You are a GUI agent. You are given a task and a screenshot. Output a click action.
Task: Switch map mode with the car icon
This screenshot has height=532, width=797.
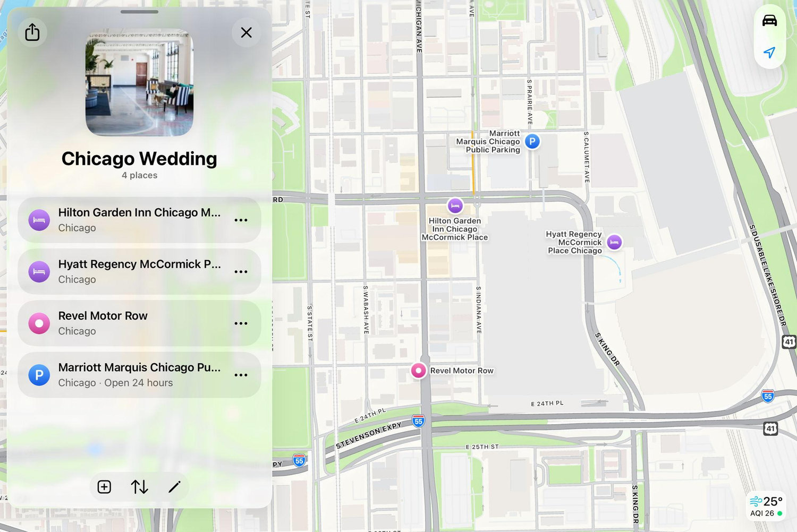[769, 21]
